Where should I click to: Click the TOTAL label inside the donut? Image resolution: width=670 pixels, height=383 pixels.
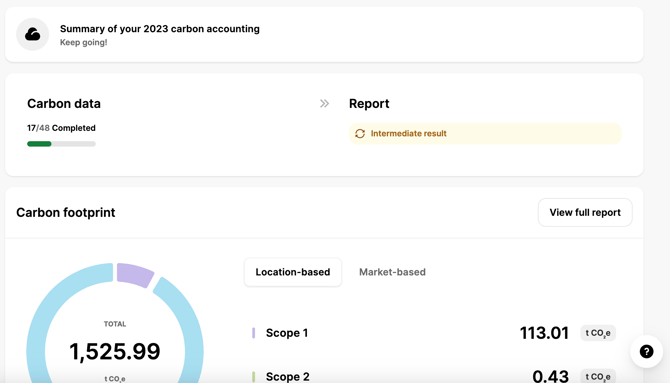coord(115,324)
